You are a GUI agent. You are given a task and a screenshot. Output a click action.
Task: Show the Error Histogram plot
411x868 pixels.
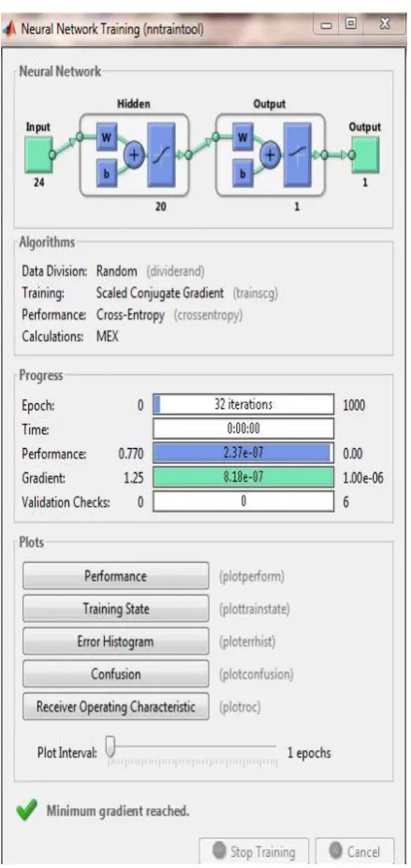(116, 641)
